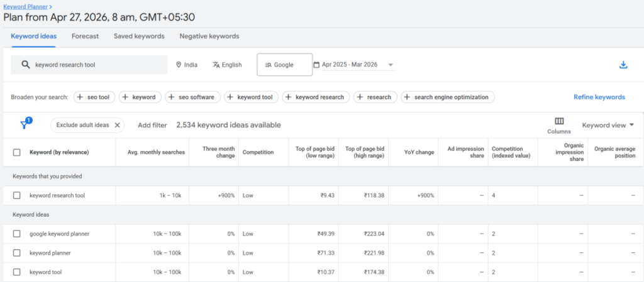
Task: Click the language translate icon
Action: (x=216, y=65)
